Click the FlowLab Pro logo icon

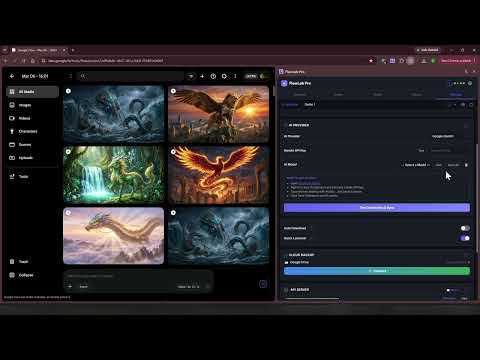pos(284,83)
